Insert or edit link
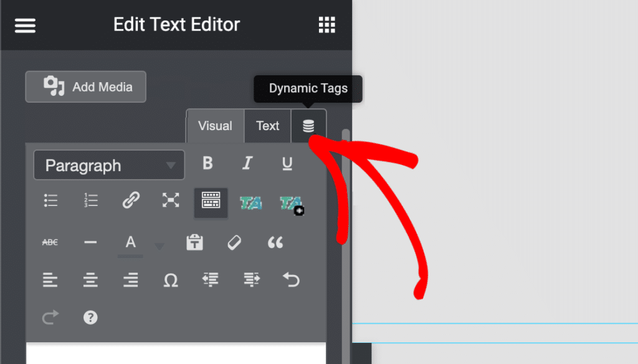 (x=131, y=200)
